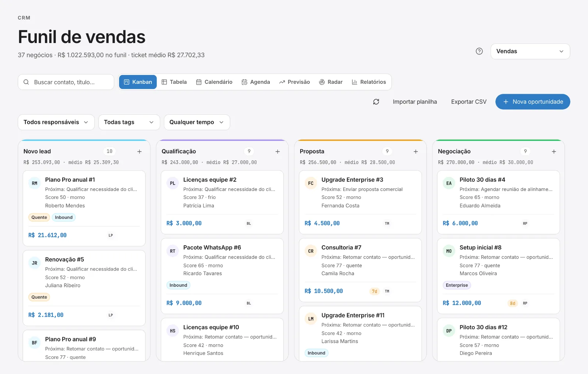Focus the Buscar contato search field

[x=66, y=82]
